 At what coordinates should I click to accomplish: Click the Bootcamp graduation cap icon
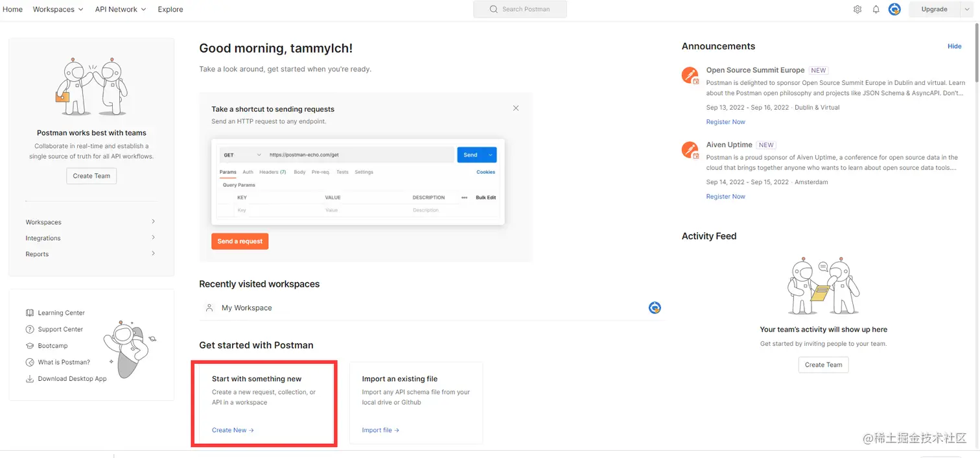30,346
